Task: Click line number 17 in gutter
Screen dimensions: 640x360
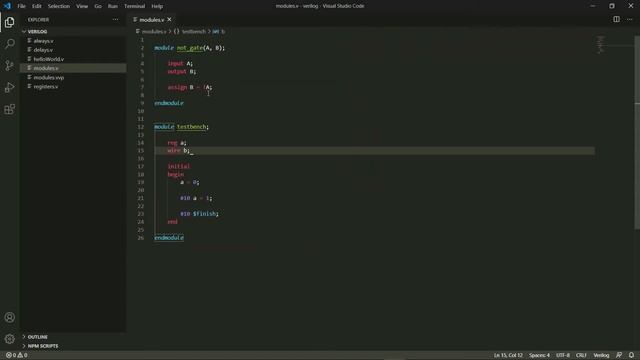Action: point(141,167)
